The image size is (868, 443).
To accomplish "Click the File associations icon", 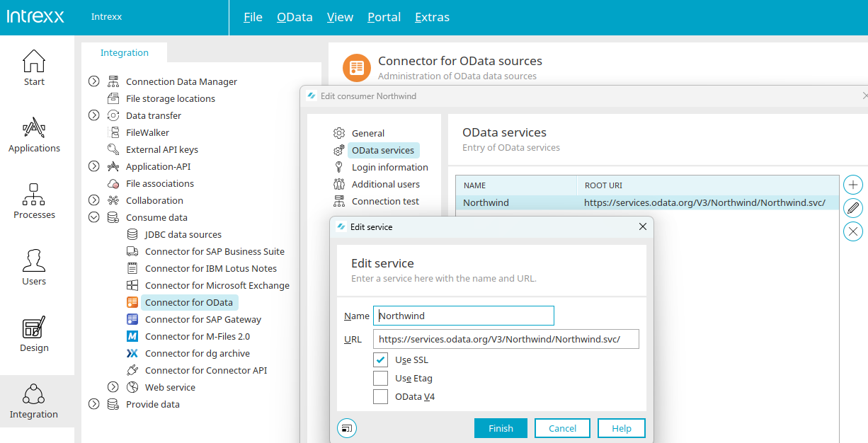I will click(x=113, y=183).
